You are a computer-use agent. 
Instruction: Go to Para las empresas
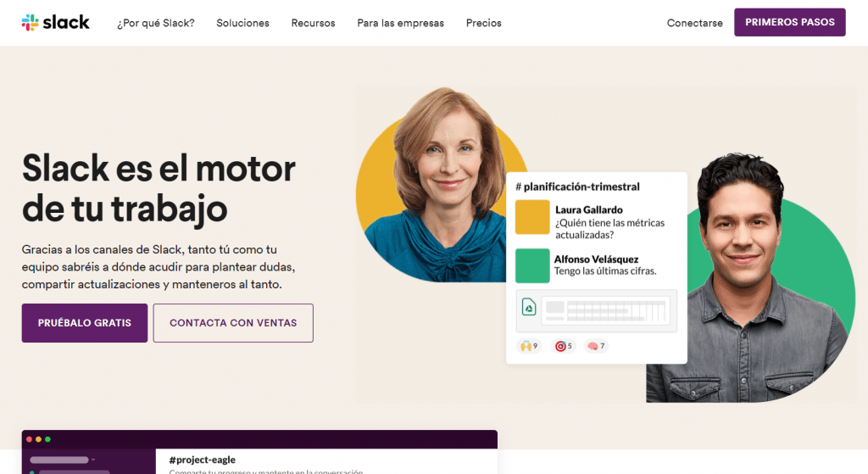pos(400,23)
